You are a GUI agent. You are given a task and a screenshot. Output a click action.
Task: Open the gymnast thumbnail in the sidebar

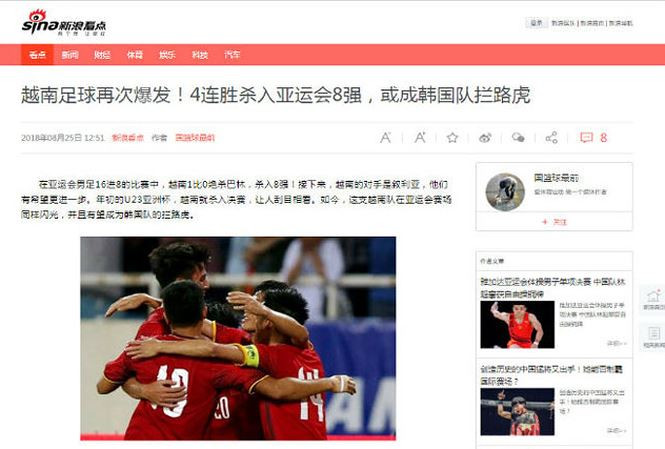[x=517, y=325]
